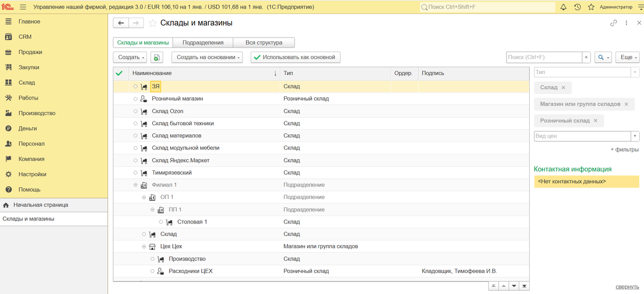
Task: Go forward with right arrow
Action: tap(136, 23)
